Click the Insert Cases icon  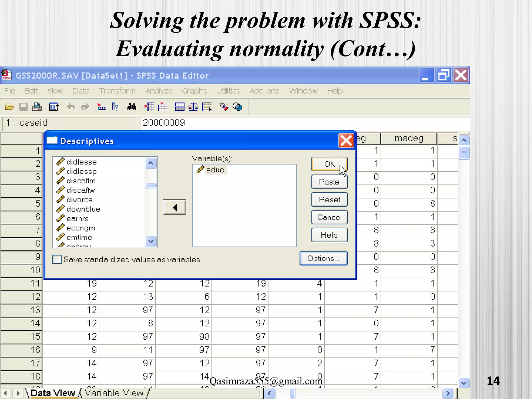tap(149, 107)
